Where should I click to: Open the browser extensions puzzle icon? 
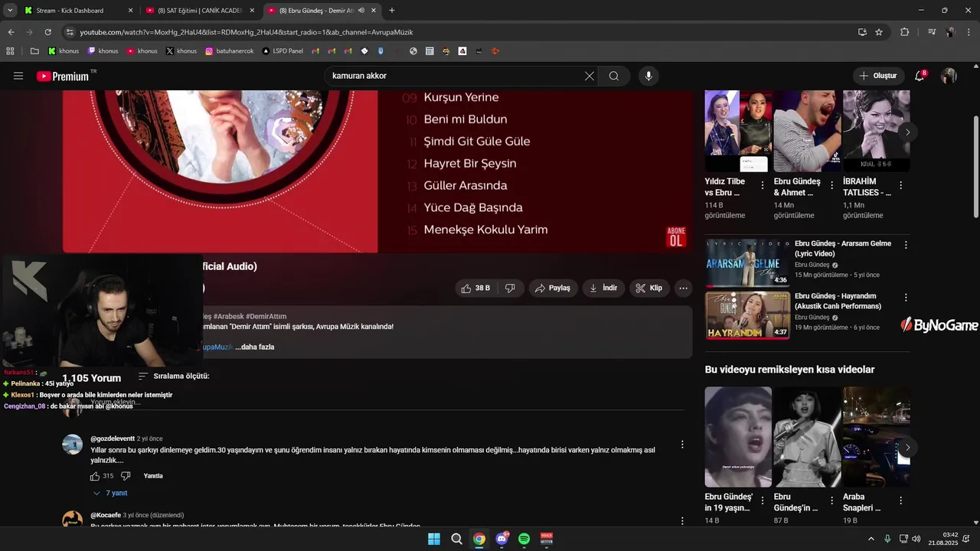[x=904, y=32]
